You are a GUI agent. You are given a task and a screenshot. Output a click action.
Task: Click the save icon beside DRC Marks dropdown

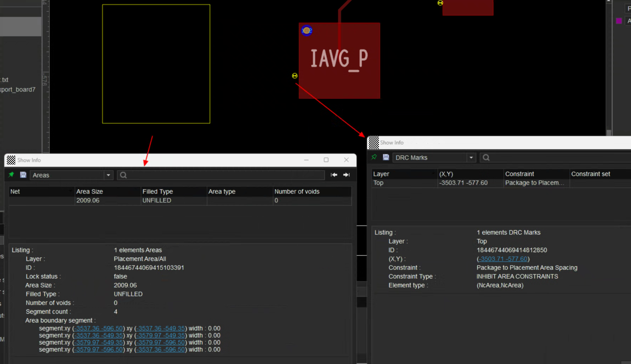click(386, 157)
